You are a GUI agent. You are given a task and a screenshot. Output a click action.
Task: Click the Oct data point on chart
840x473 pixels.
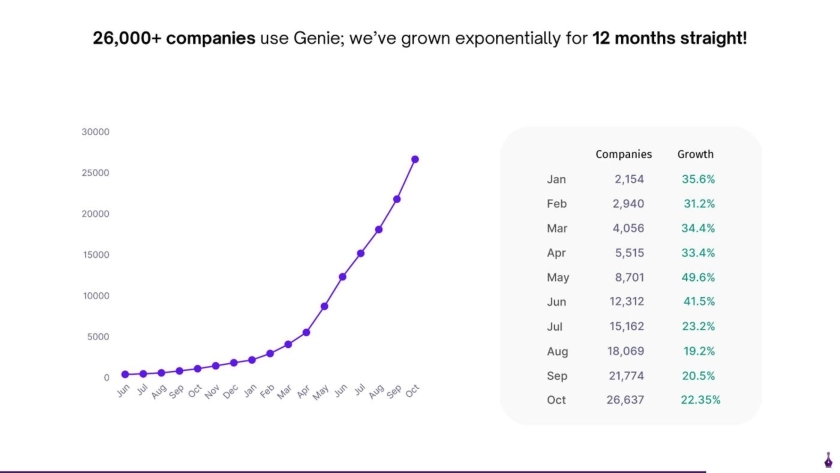click(x=415, y=159)
